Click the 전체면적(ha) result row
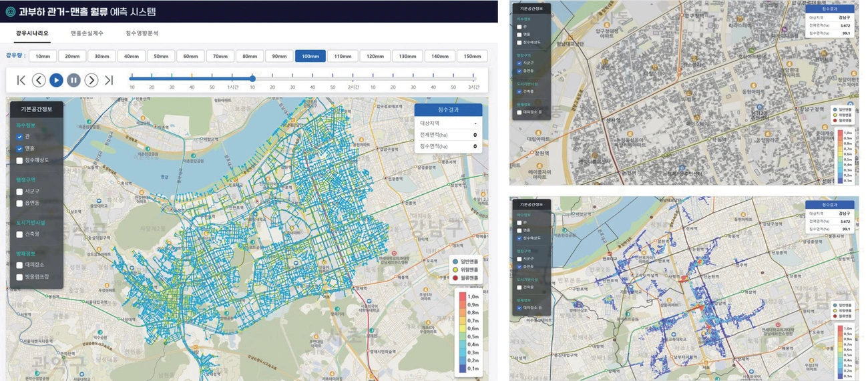The width and height of the screenshot is (868, 381). click(448, 135)
